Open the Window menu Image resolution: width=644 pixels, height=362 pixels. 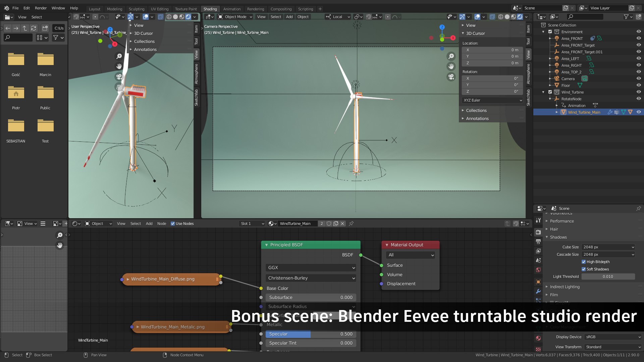click(x=58, y=8)
